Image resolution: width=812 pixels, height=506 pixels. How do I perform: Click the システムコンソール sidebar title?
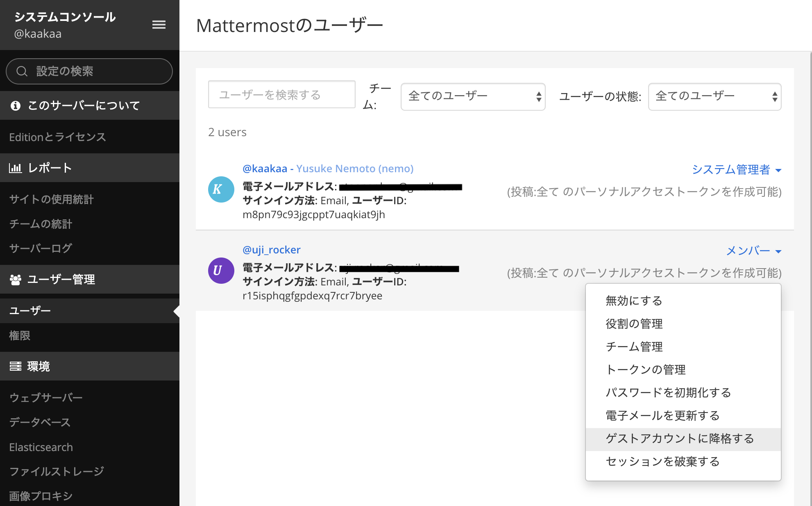coord(65,17)
